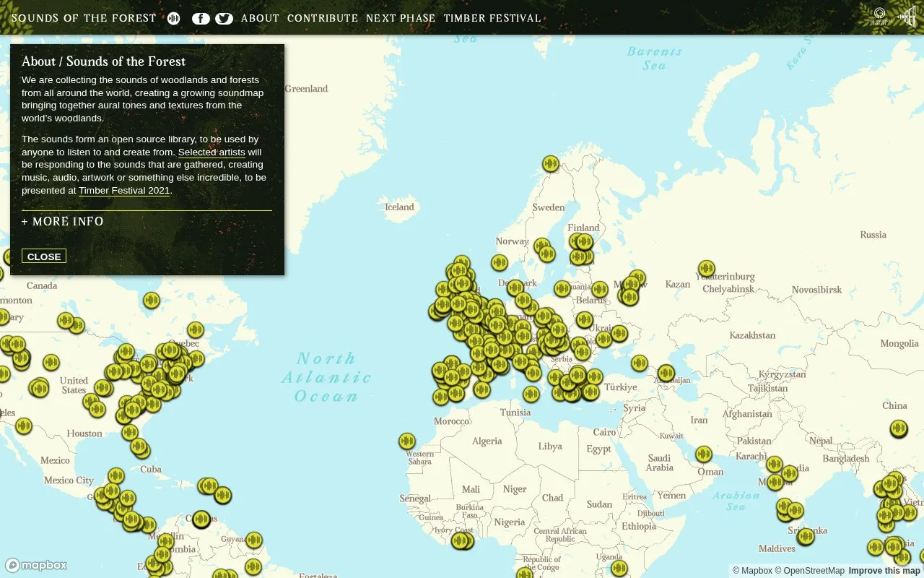Open the sound marker near Oman

pos(704,454)
